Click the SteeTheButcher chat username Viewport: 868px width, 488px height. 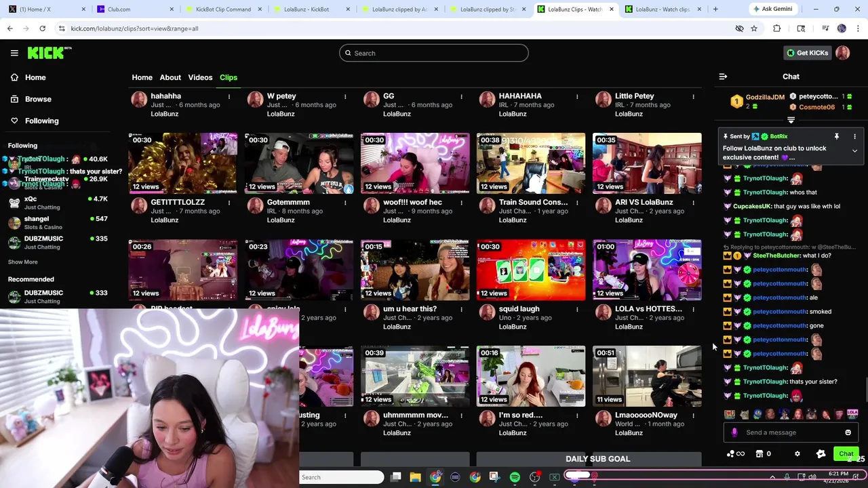776,256
